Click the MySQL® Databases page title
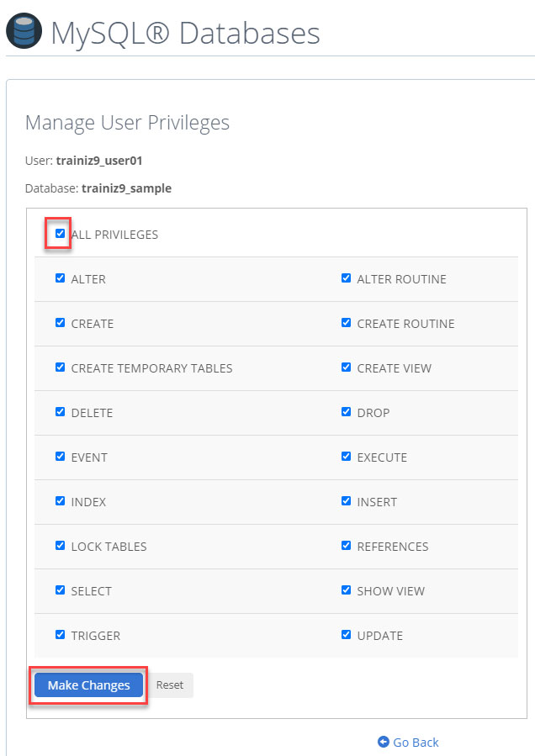The width and height of the screenshot is (535, 756). [x=186, y=34]
